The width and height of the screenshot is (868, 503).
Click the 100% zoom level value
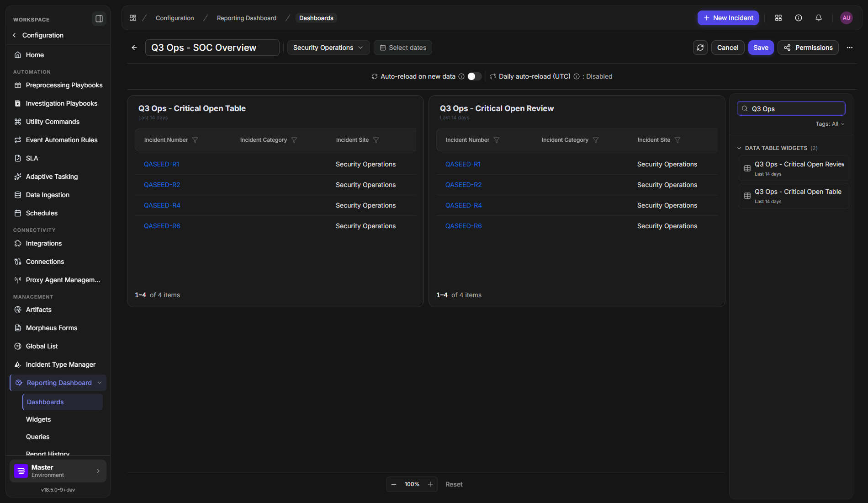[x=412, y=484]
